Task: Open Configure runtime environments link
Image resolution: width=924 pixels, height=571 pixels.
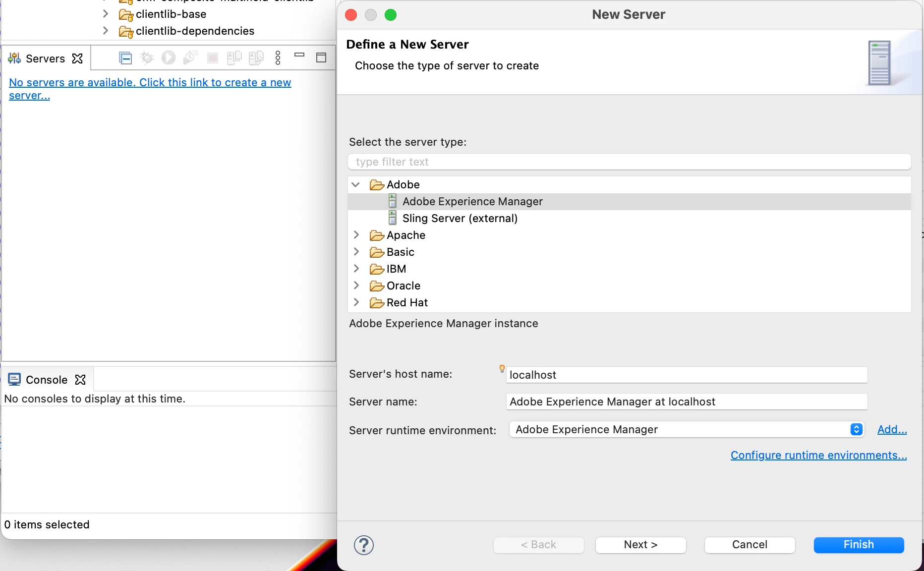Action: 818,455
